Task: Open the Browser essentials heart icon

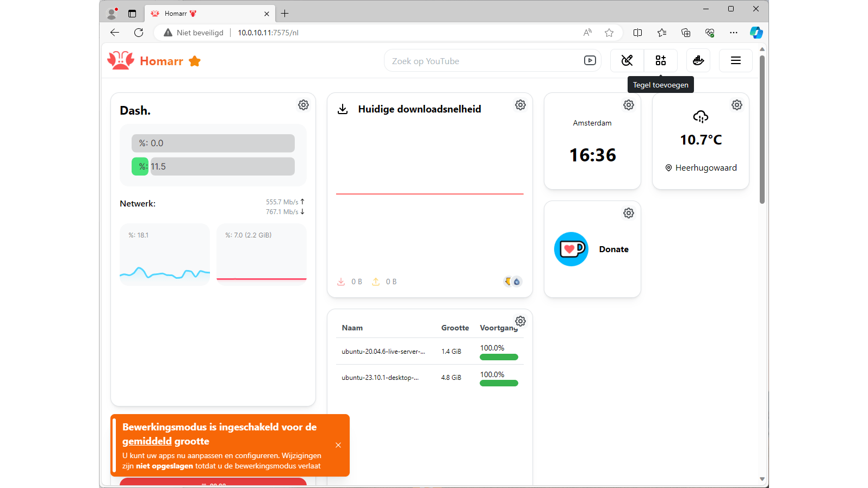Action: click(710, 33)
